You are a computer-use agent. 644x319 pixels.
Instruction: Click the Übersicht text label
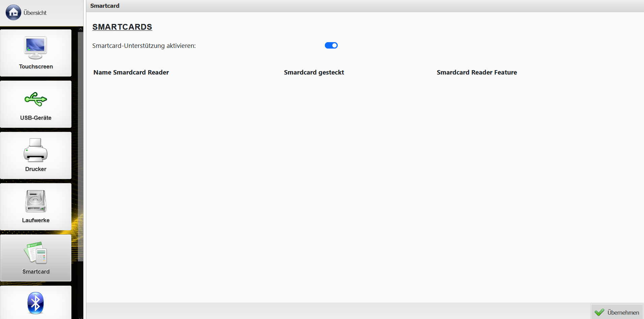pyautogui.click(x=35, y=13)
